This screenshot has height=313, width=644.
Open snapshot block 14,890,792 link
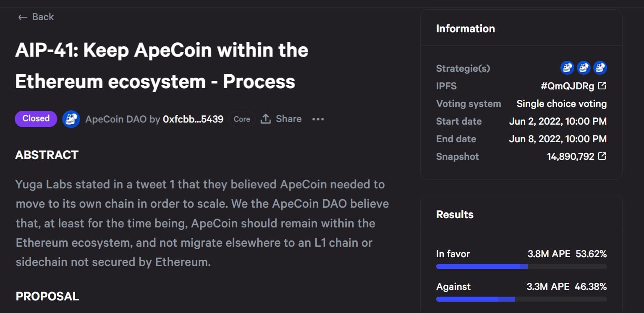(x=571, y=156)
